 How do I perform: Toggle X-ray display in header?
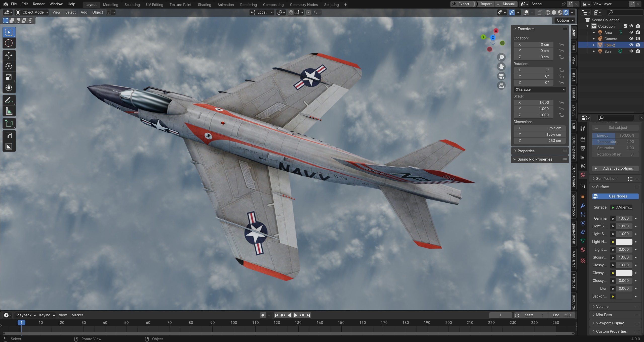tap(540, 13)
